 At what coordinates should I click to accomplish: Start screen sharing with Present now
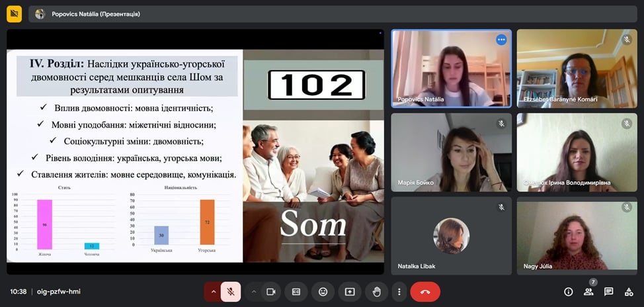(349, 292)
